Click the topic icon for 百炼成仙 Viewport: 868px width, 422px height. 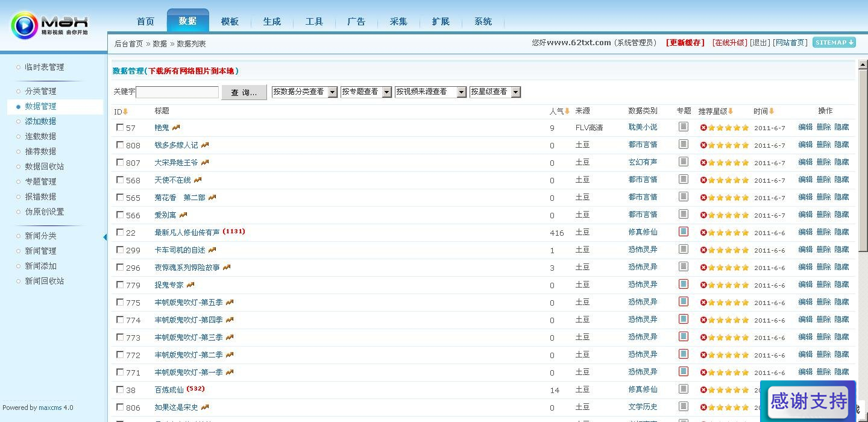pos(683,389)
